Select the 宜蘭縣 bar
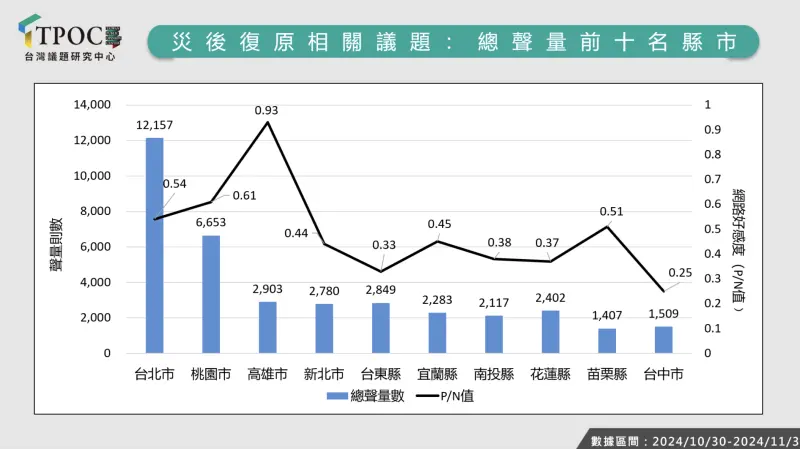800x449 pixels. click(437, 333)
